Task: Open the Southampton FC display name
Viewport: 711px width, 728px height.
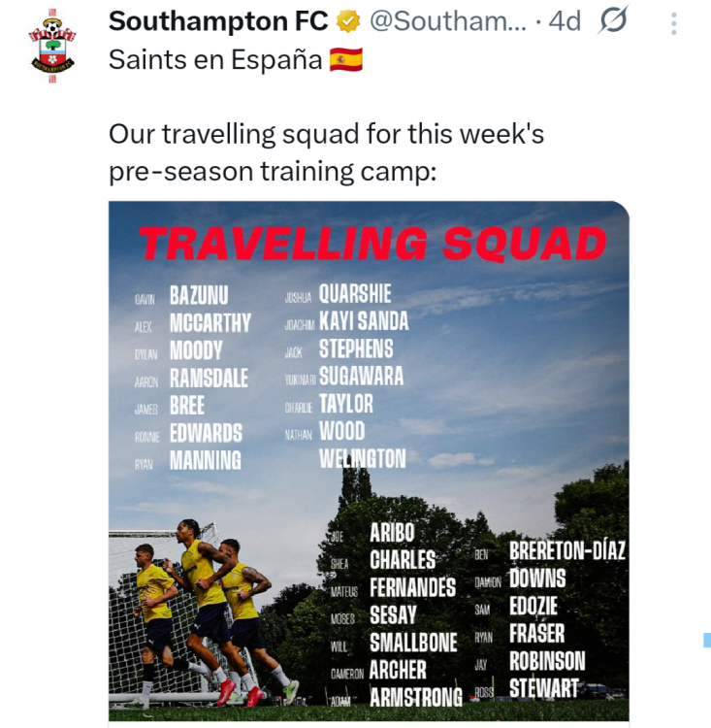Action: pos(218,21)
